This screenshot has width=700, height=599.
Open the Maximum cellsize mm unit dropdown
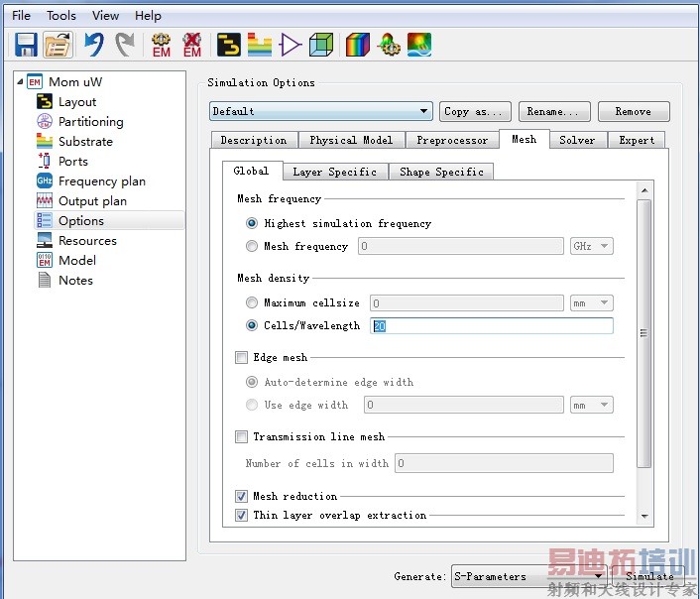click(592, 303)
